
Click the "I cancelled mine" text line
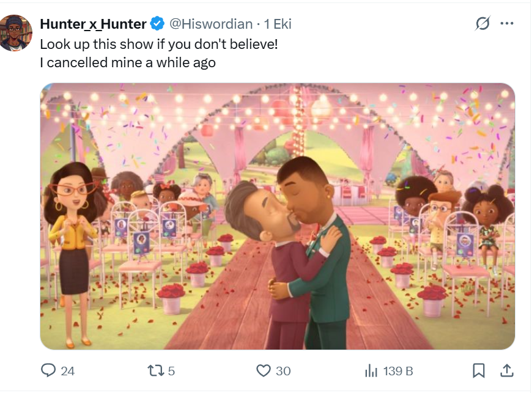click(128, 62)
